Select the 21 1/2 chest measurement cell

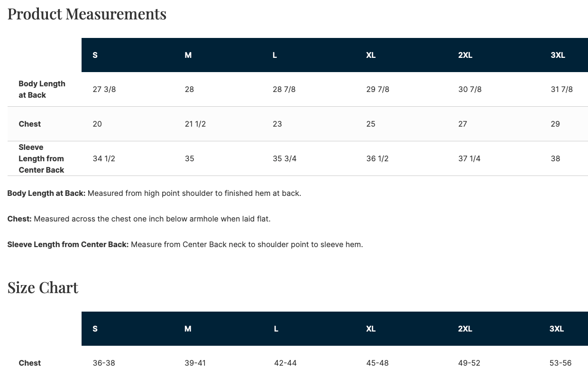195,124
